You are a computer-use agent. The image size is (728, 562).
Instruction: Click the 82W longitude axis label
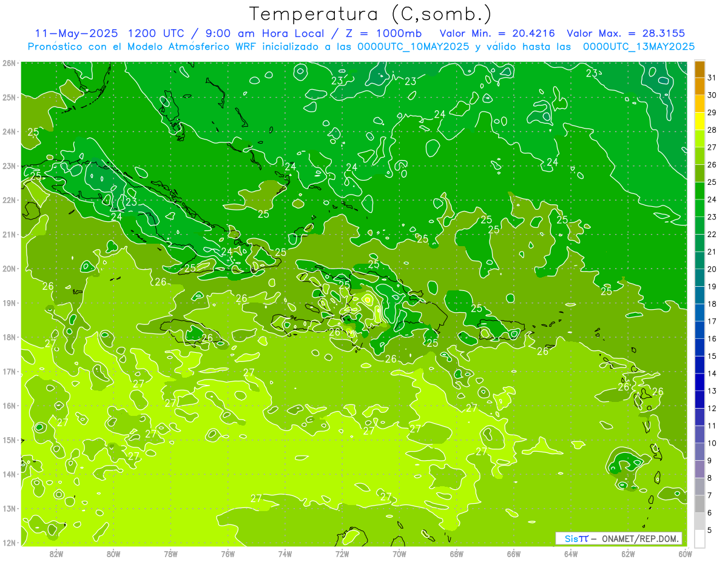coord(56,554)
